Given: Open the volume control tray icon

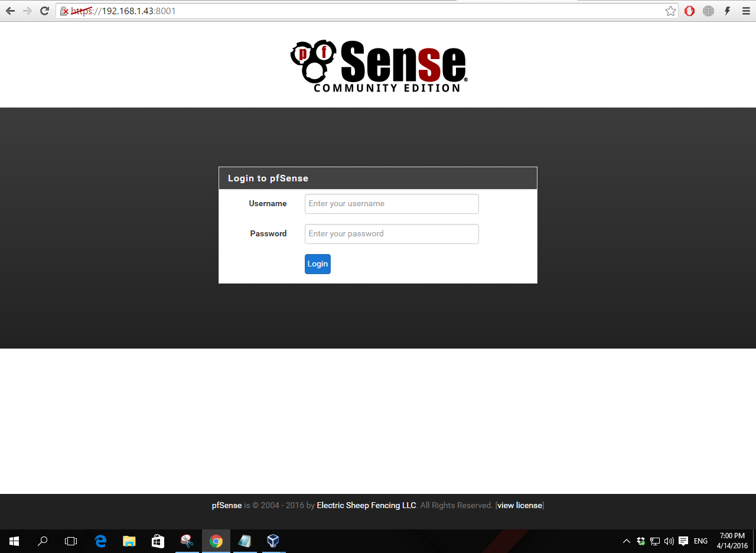Looking at the screenshot, I should click(x=669, y=541).
